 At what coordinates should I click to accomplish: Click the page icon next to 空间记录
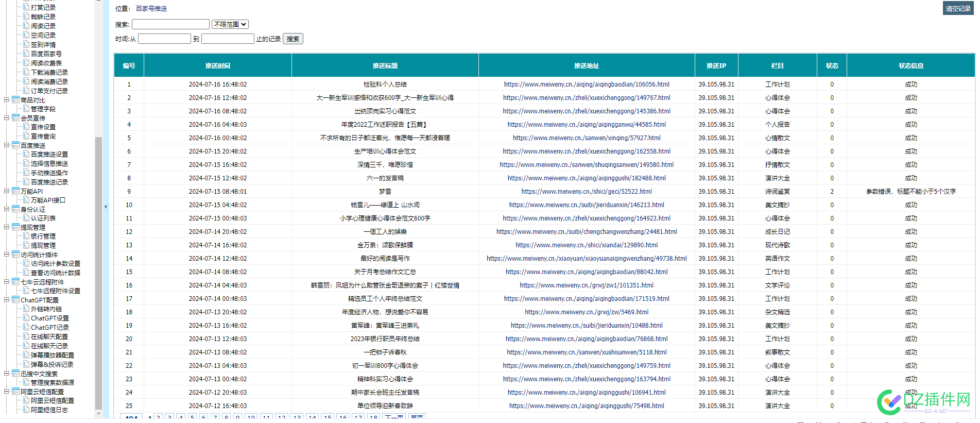[x=26, y=35]
